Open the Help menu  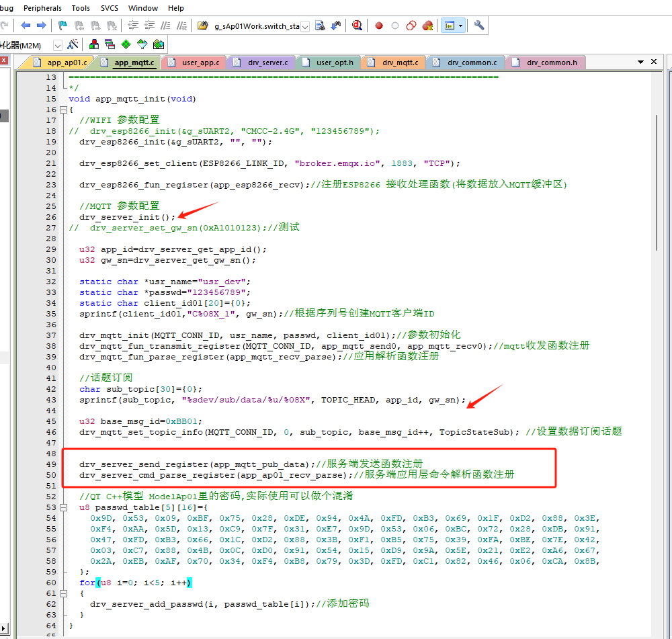(175, 8)
